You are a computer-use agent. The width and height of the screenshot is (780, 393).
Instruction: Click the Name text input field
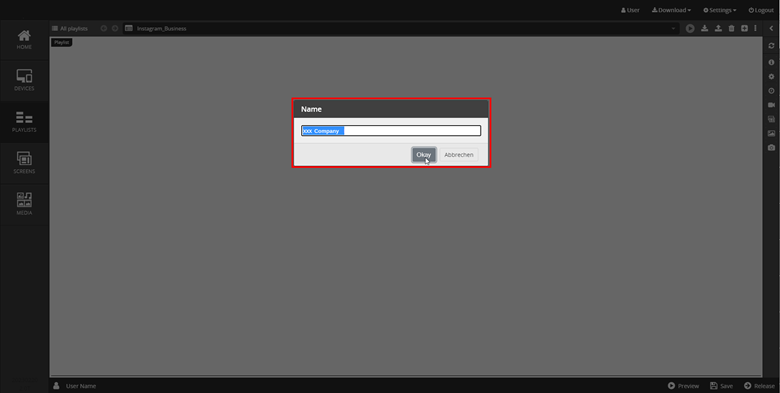click(x=391, y=131)
